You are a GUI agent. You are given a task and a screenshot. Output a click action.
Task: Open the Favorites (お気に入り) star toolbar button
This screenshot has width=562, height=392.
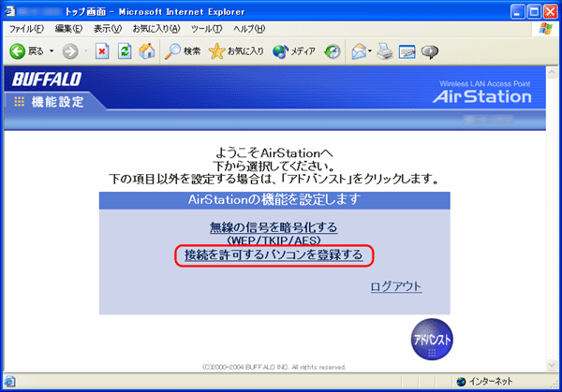point(236,51)
